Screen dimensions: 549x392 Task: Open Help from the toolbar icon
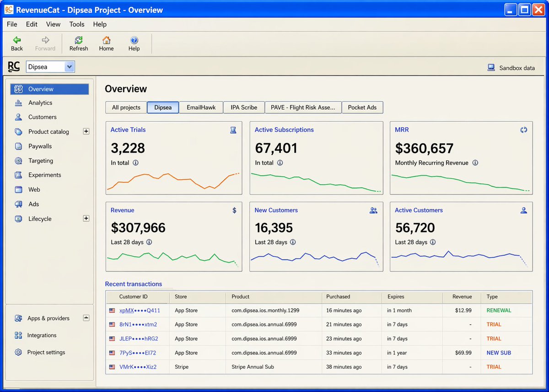point(134,40)
